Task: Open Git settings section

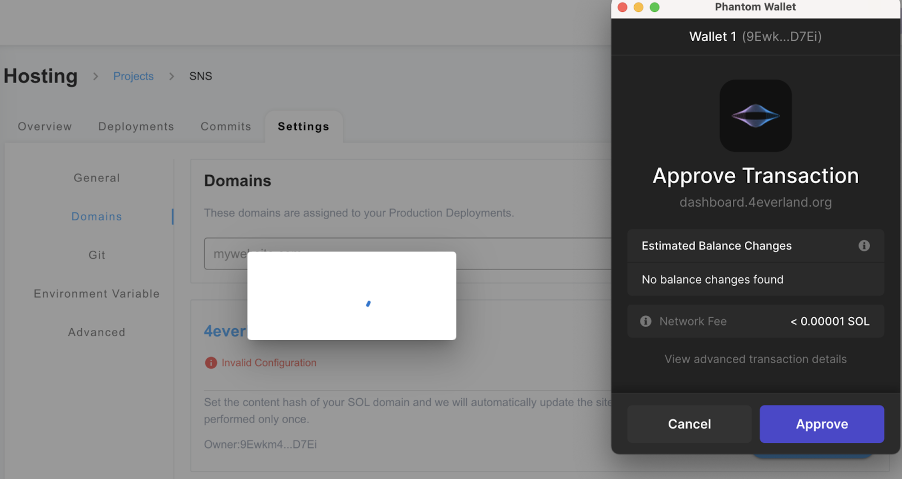Action: coord(97,255)
